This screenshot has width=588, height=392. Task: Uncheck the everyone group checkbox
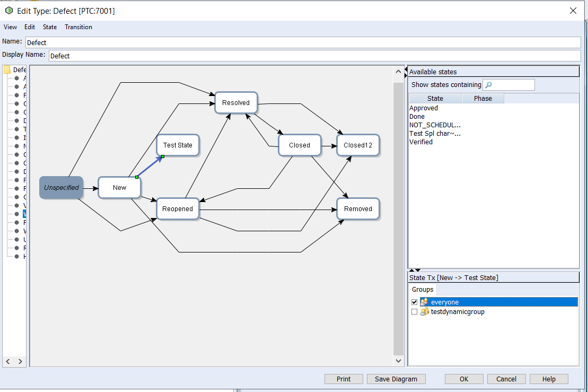point(415,302)
